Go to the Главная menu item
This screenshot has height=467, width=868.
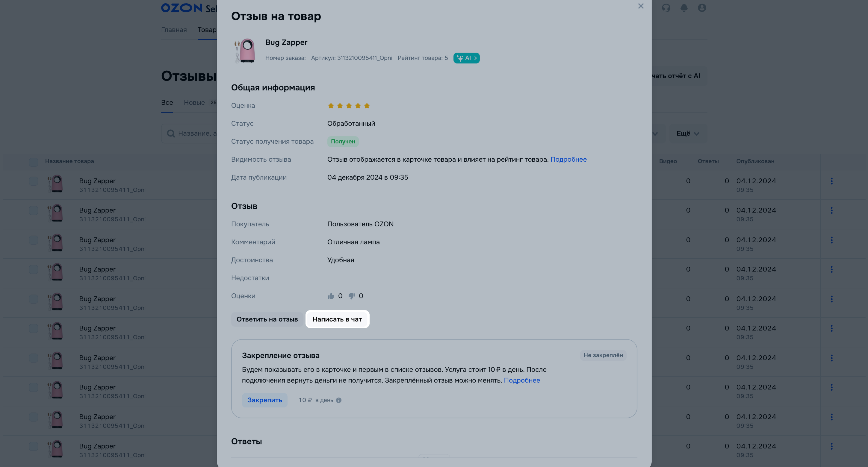click(174, 30)
